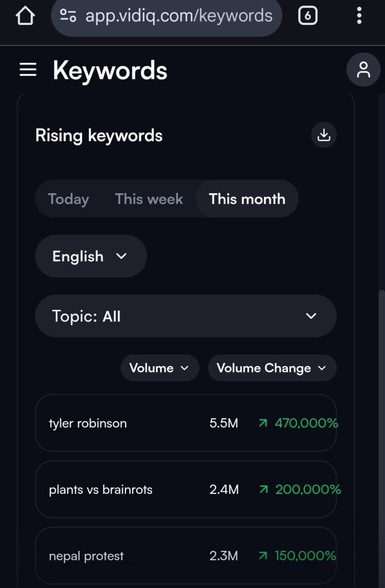Download the rising keywords list
385x588 pixels.
324,135
